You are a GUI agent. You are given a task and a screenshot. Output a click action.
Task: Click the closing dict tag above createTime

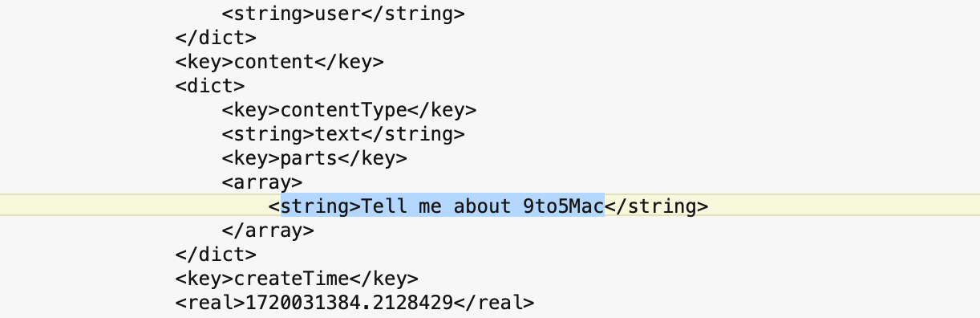pos(216,255)
